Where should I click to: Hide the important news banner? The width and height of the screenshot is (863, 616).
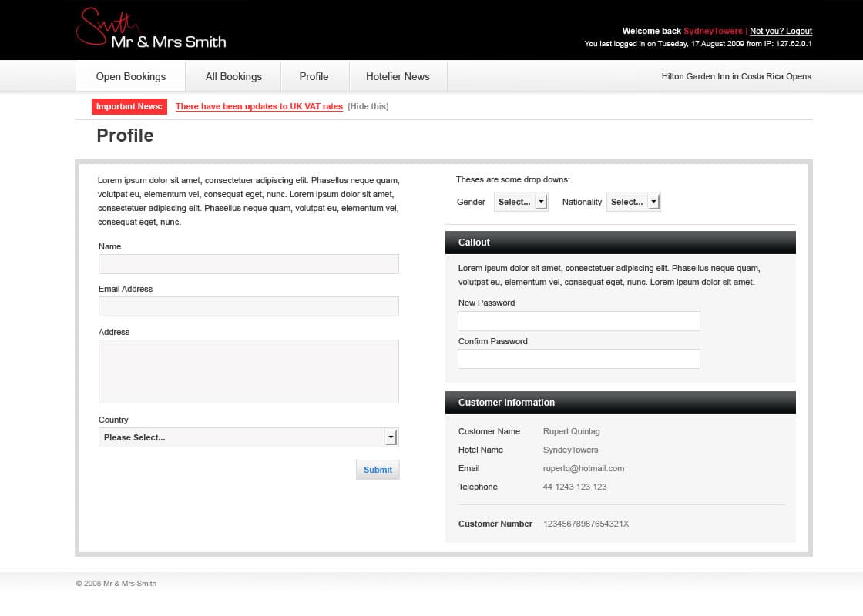(x=368, y=106)
